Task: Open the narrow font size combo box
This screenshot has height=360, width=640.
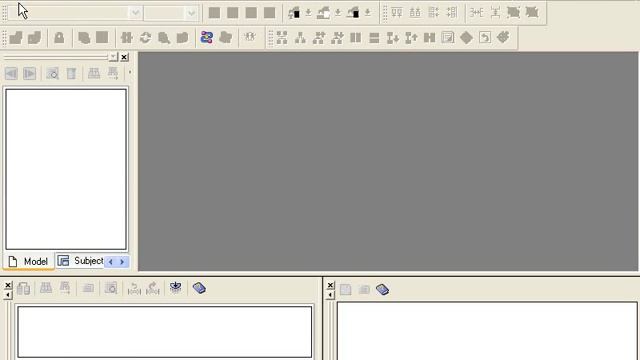Action: 171,13
